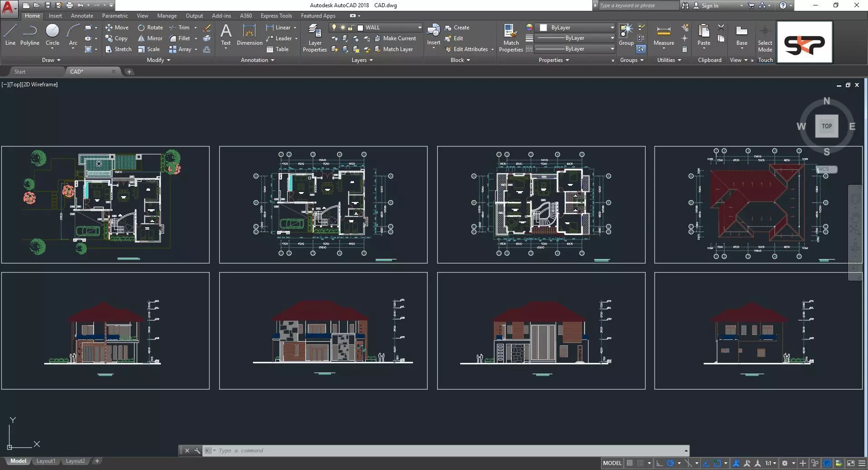The width and height of the screenshot is (868, 470).
Task: Activate the Mirror command
Action: click(x=150, y=38)
